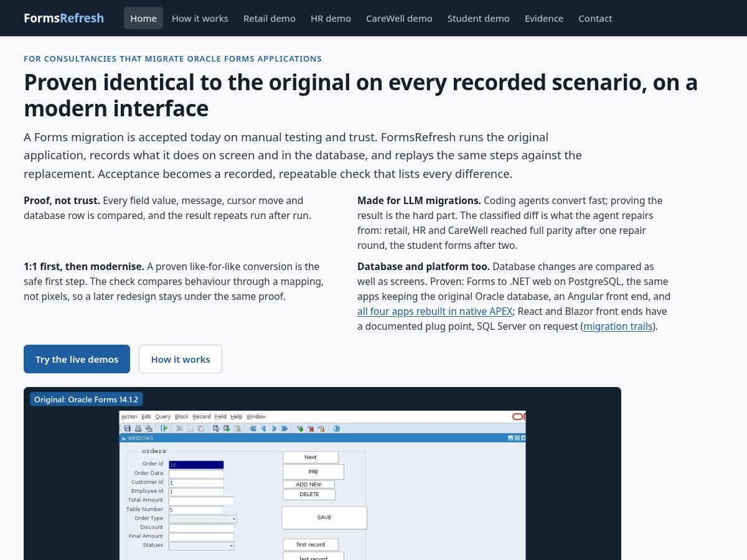Viewport: 747px width, 560px height.
Task: Expand the Statues dropdown list
Action: [x=202, y=546]
